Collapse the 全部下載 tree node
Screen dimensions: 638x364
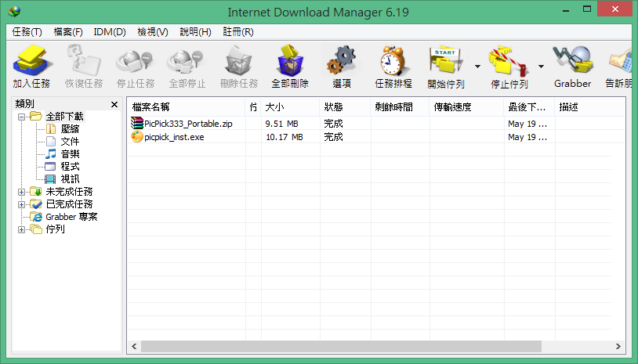coord(21,117)
